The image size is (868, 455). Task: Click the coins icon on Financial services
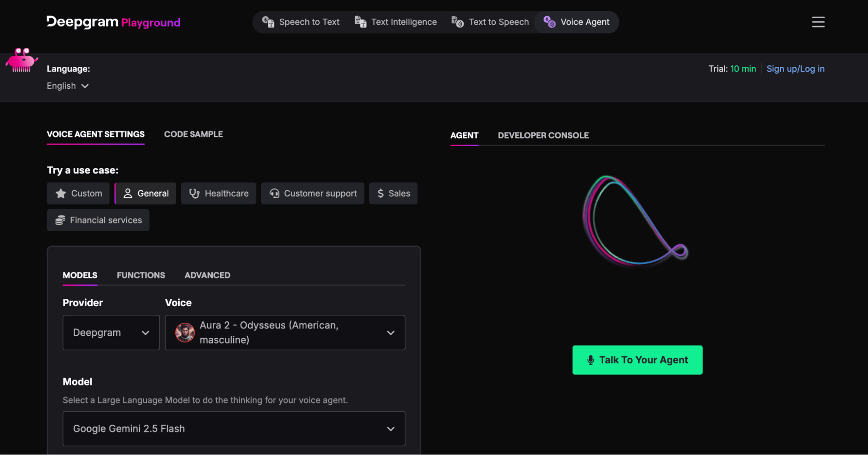(60, 220)
